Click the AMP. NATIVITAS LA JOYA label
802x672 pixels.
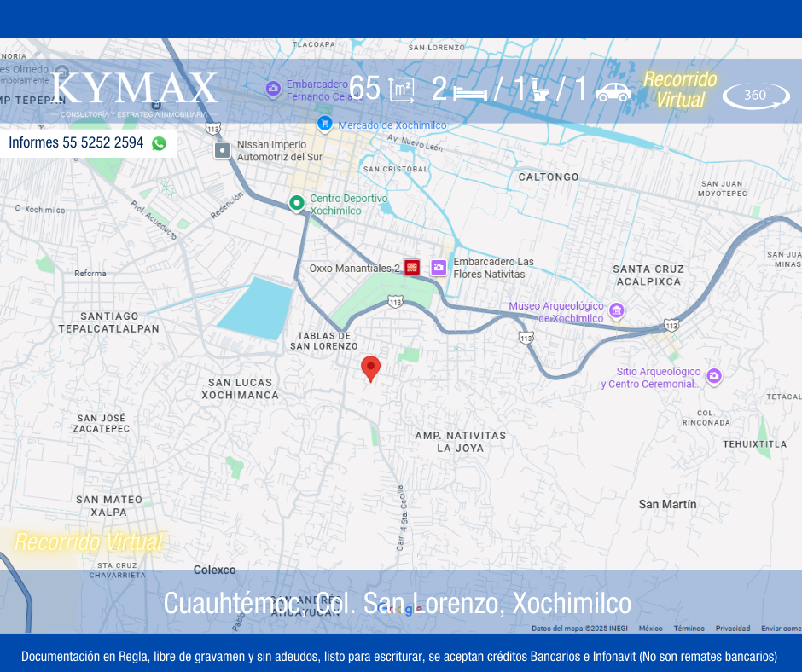(x=461, y=442)
